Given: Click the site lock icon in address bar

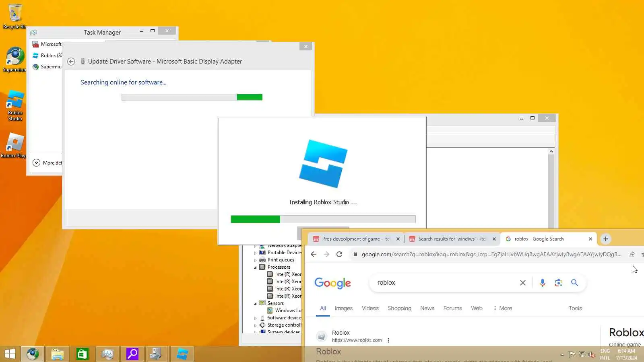Looking at the screenshot, I should 355,254.
